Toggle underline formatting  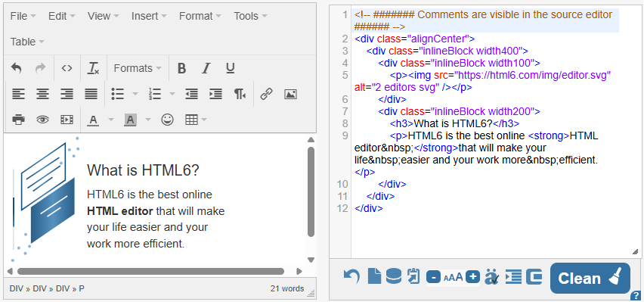pos(231,68)
